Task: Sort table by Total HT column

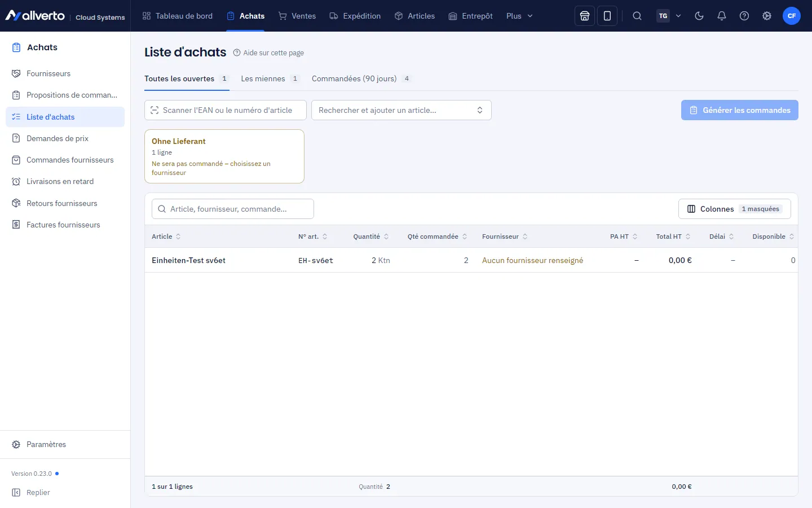Action: (673, 237)
